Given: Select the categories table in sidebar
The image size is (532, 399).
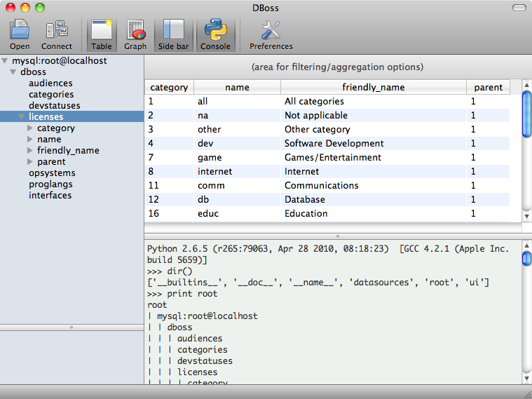Looking at the screenshot, I should coord(51,95).
